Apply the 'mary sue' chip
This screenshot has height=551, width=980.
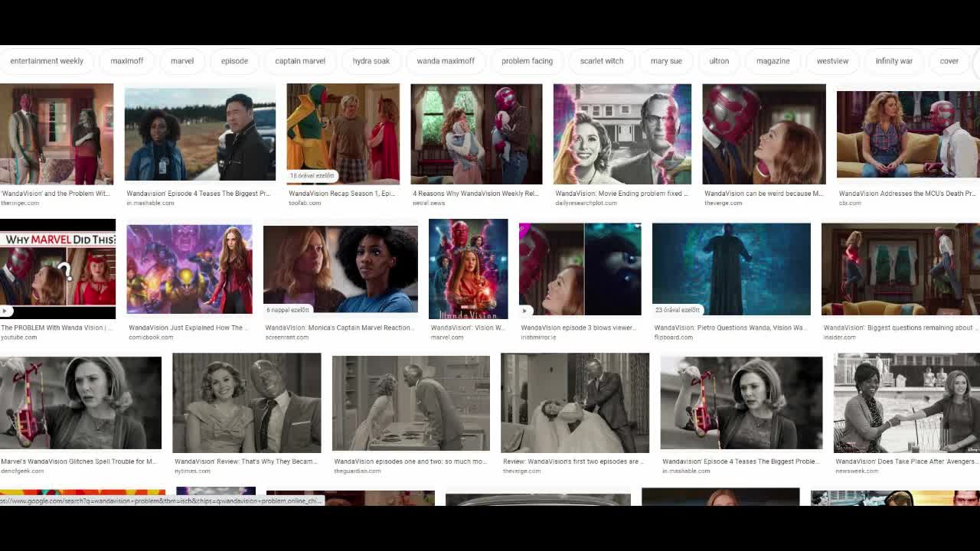666,61
